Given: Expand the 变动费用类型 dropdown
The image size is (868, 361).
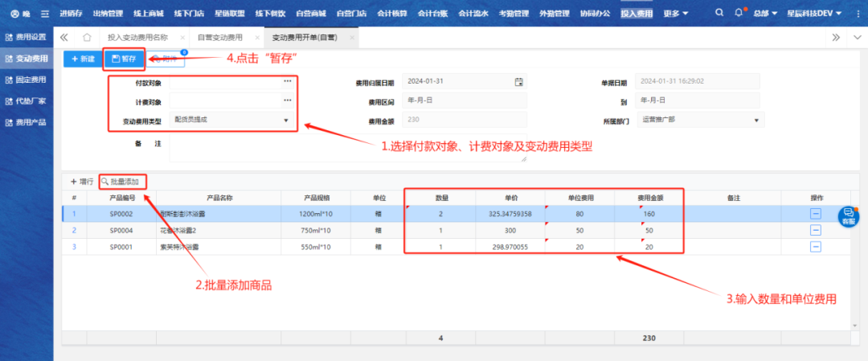Looking at the screenshot, I should click(285, 121).
